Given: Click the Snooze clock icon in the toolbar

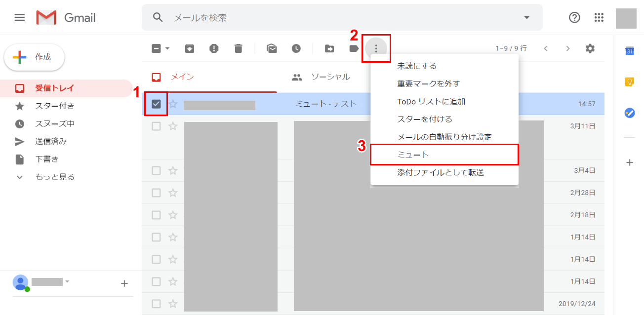Looking at the screenshot, I should coord(296,48).
